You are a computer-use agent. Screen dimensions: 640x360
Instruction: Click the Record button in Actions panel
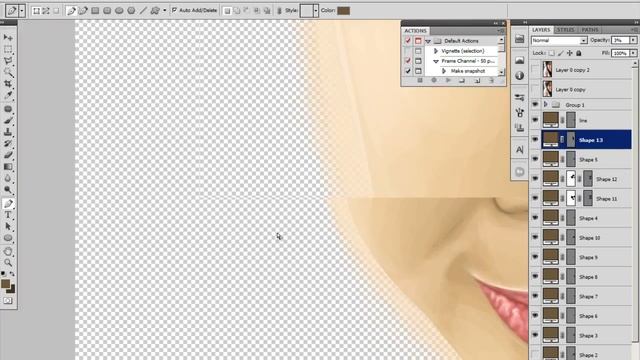pyautogui.click(x=434, y=81)
